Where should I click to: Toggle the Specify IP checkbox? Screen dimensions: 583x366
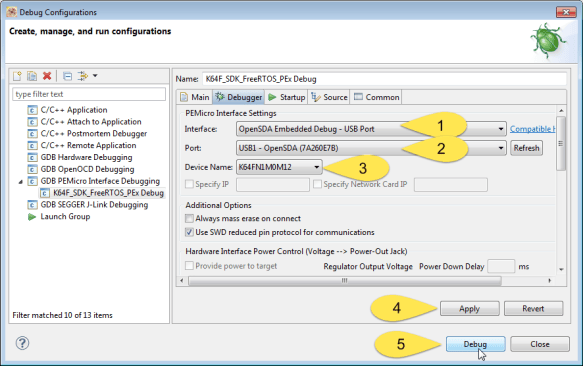click(x=189, y=184)
